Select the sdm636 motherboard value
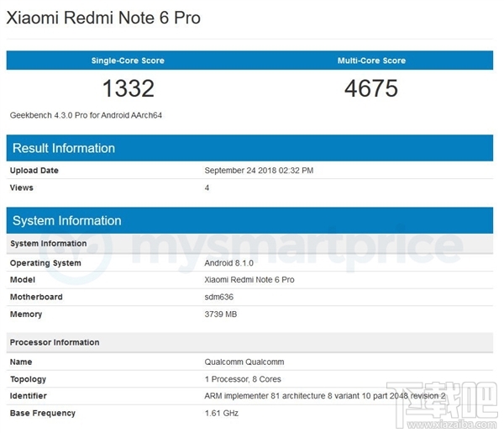The height and width of the screenshot is (433, 504). pyautogui.click(x=219, y=297)
